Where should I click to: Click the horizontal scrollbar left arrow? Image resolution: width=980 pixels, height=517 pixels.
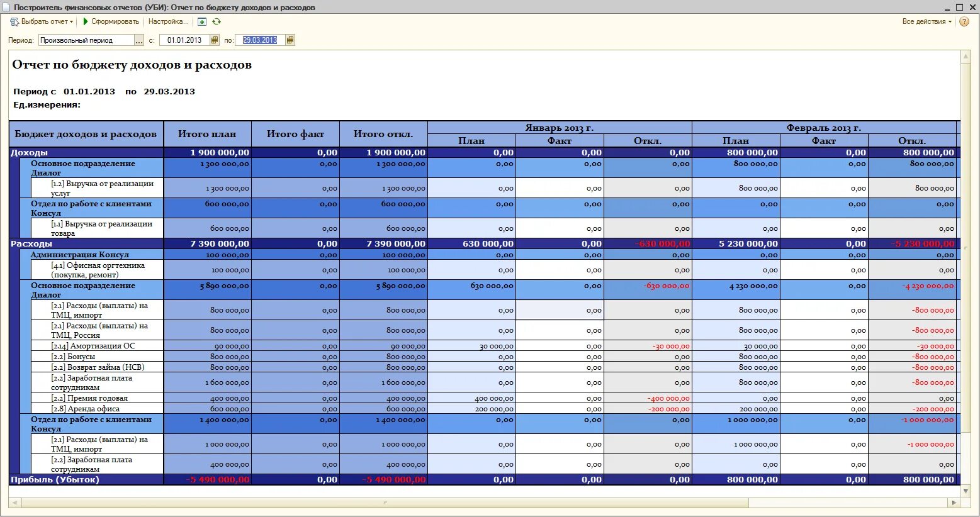tap(14, 503)
